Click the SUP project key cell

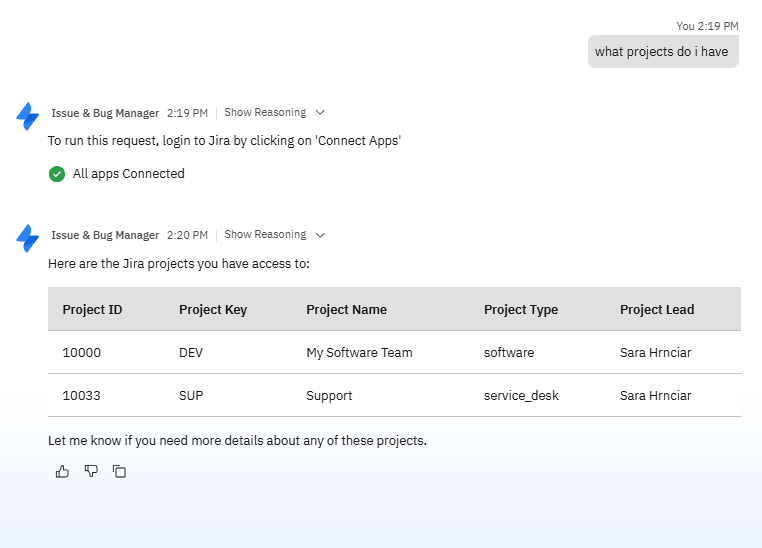191,395
